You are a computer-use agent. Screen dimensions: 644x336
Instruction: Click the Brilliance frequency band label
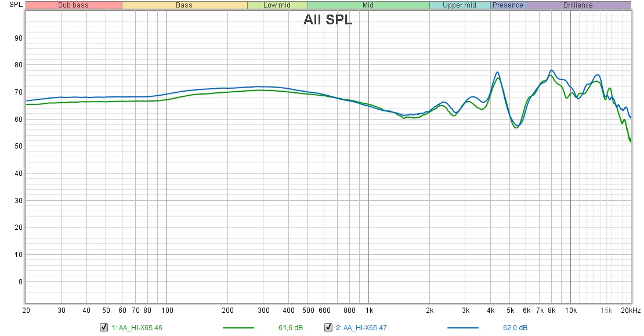click(578, 5)
